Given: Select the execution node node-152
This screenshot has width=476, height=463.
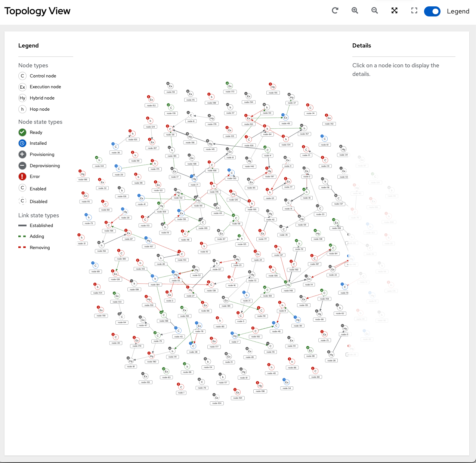Looking at the screenshot, I should [151, 99].
